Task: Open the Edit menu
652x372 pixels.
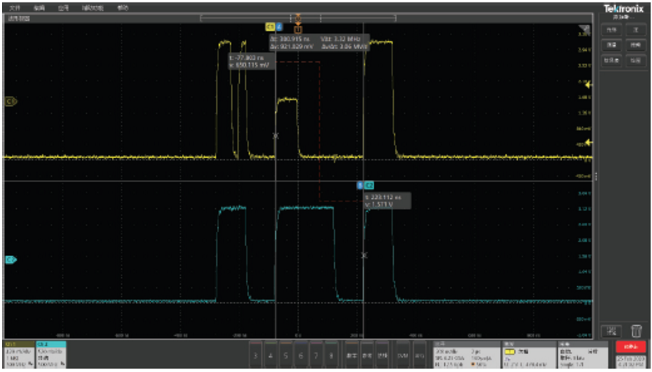Action: pos(39,8)
